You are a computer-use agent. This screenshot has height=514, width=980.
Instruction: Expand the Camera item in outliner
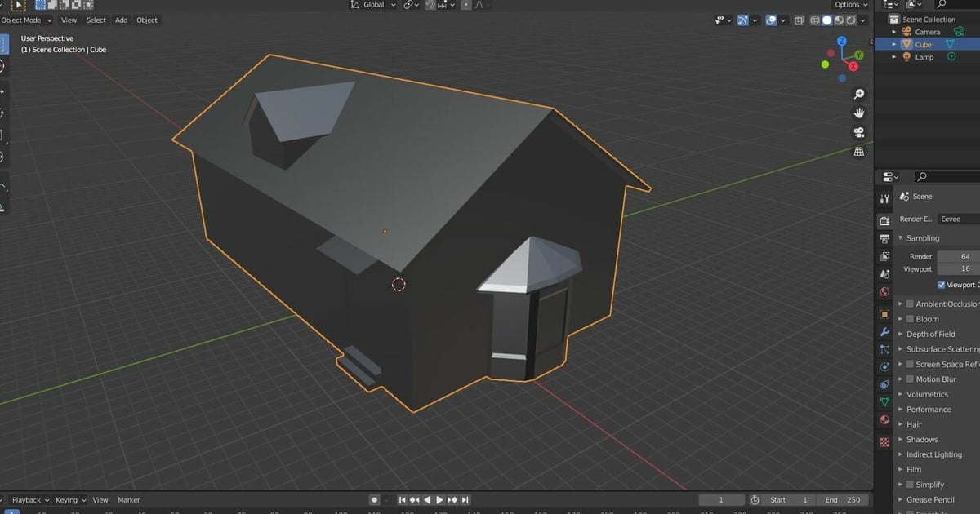[x=894, y=32]
